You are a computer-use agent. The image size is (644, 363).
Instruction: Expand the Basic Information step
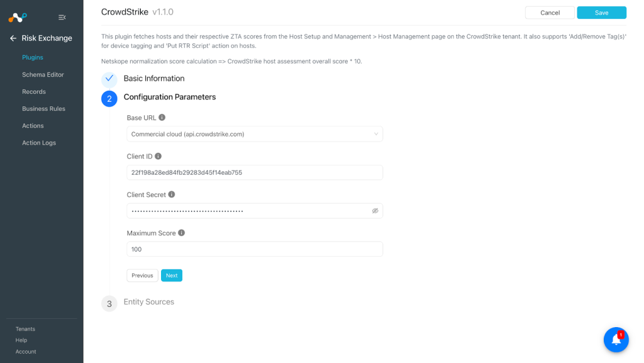pyautogui.click(x=154, y=79)
